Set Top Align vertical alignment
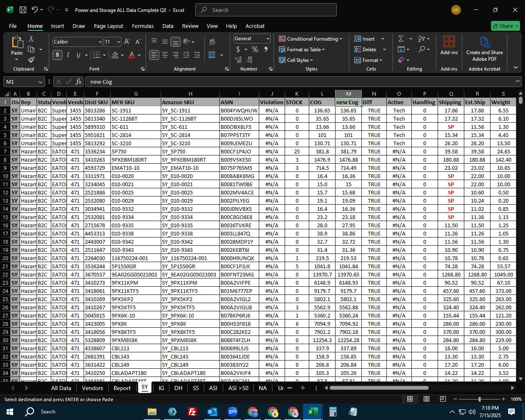Image resolution: width=525 pixels, height=420 pixels. pyautogui.click(x=154, y=41)
